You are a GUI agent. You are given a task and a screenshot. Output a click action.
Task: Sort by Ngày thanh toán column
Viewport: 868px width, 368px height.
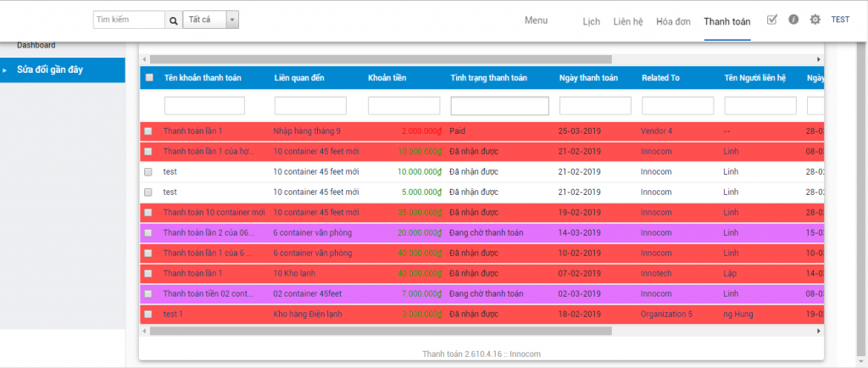tap(588, 78)
